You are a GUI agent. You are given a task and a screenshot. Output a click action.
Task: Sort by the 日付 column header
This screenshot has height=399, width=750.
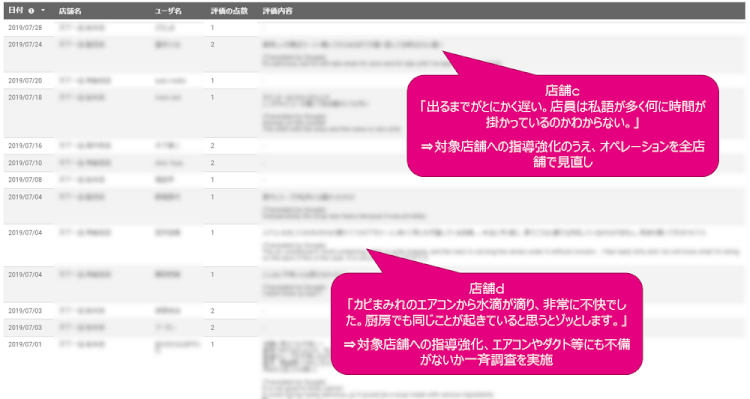[x=15, y=11]
